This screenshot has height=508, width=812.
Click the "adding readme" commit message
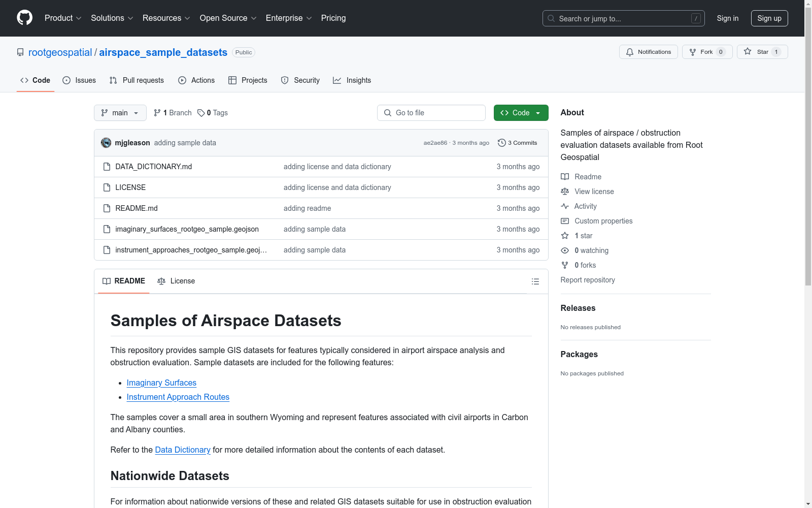click(x=308, y=208)
